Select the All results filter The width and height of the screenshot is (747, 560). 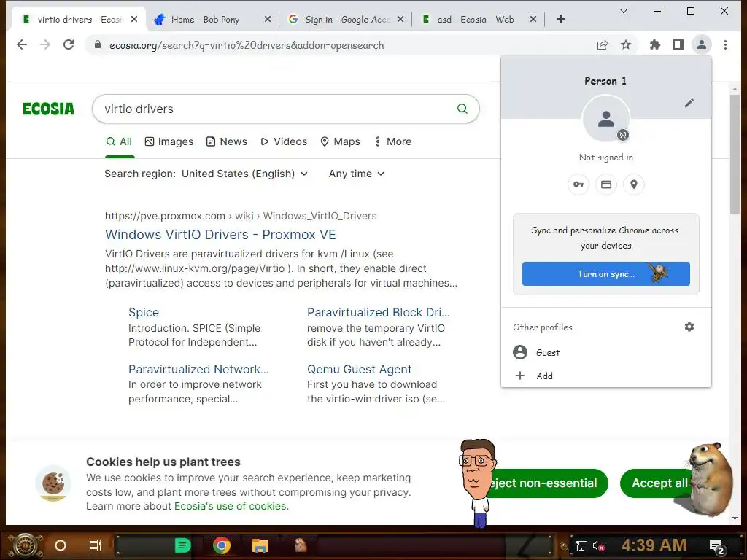coord(119,142)
